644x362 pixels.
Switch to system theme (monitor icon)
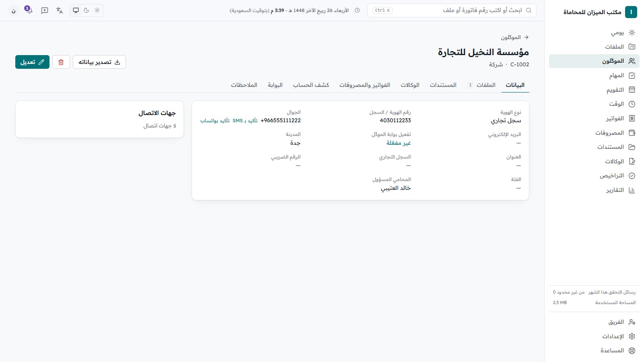76,10
